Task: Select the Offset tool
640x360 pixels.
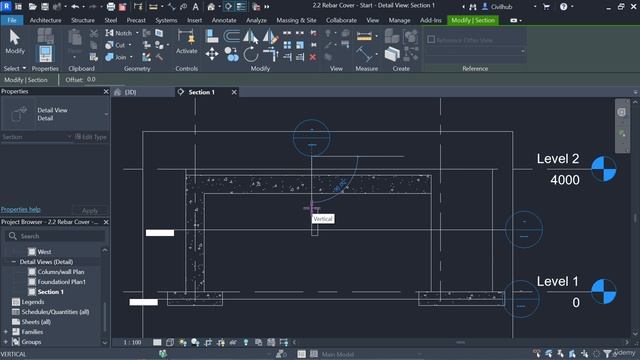Action: point(231,36)
